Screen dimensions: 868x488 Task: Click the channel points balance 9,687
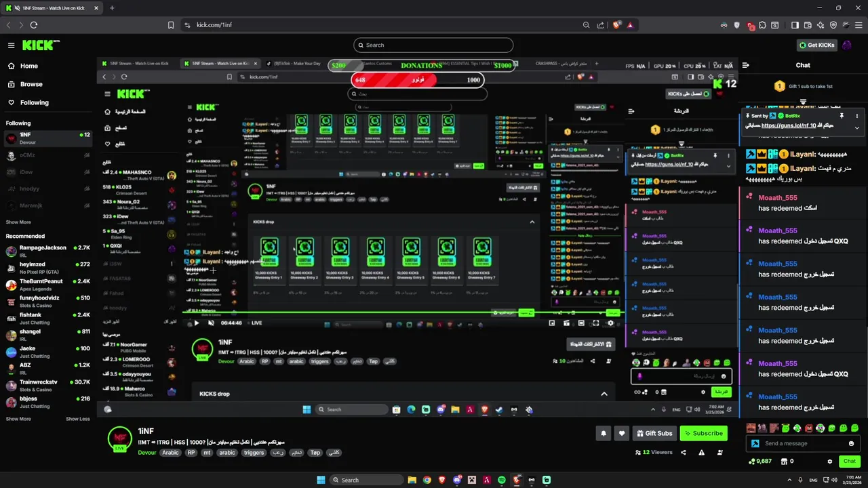(x=760, y=461)
